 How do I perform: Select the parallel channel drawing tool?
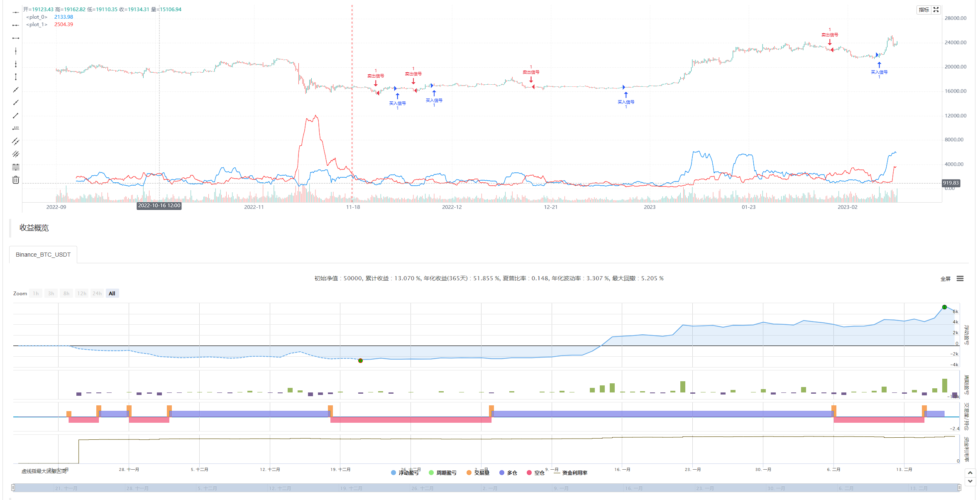click(15, 141)
